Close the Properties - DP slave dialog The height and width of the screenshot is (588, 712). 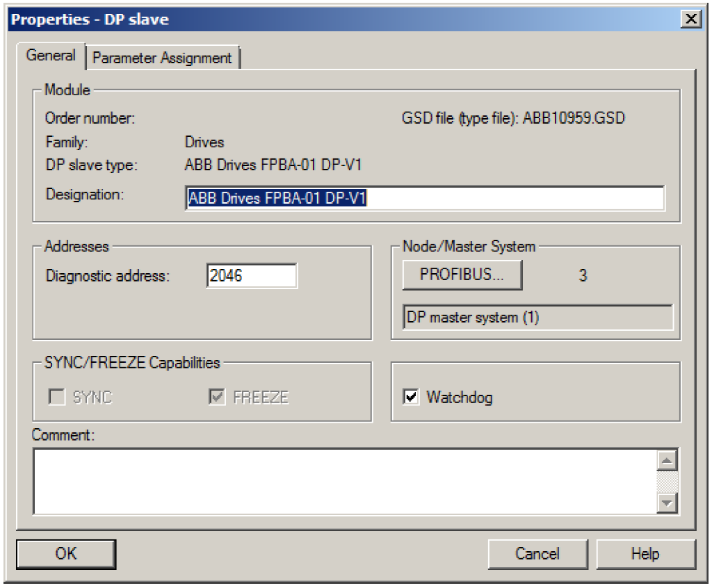click(x=691, y=19)
